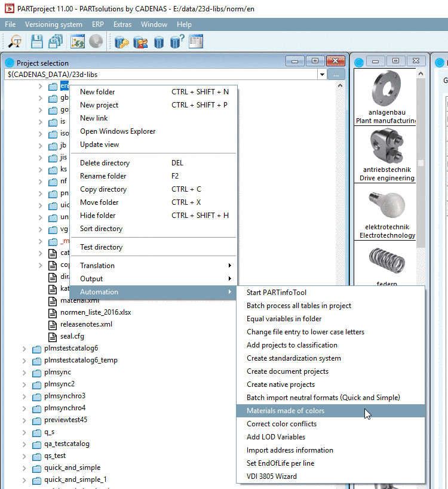
Task: Choose New project from context menu
Action: point(154,105)
